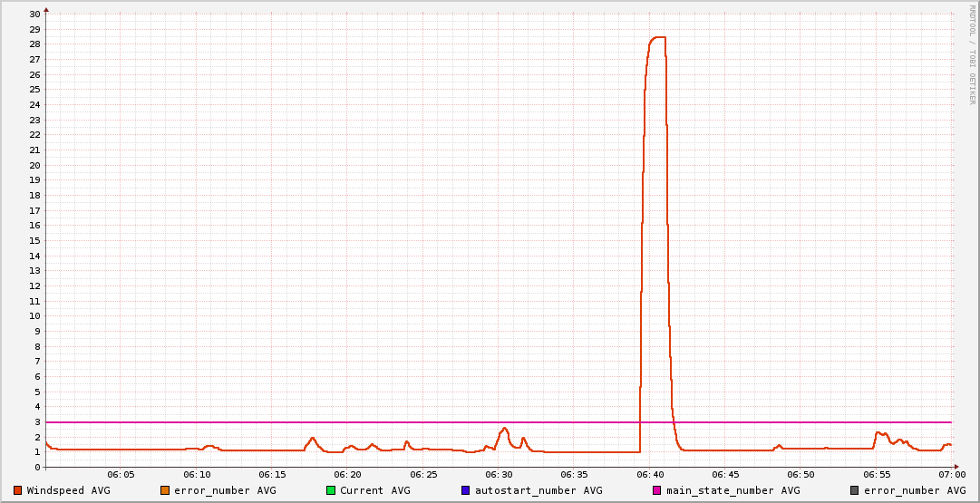Image resolution: width=980 pixels, height=503 pixels.
Task: Select the Windspeed AVG legend label
Action: [69, 490]
